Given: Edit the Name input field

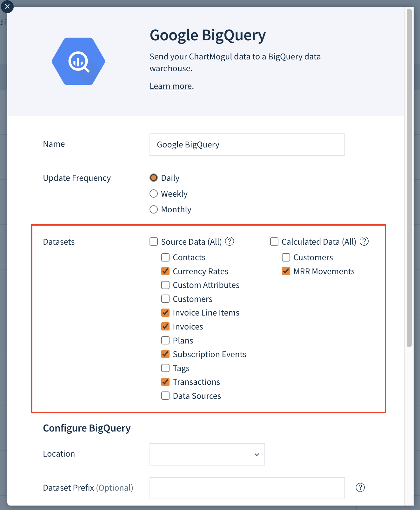Looking at the screenshot, I should point(247,145).
